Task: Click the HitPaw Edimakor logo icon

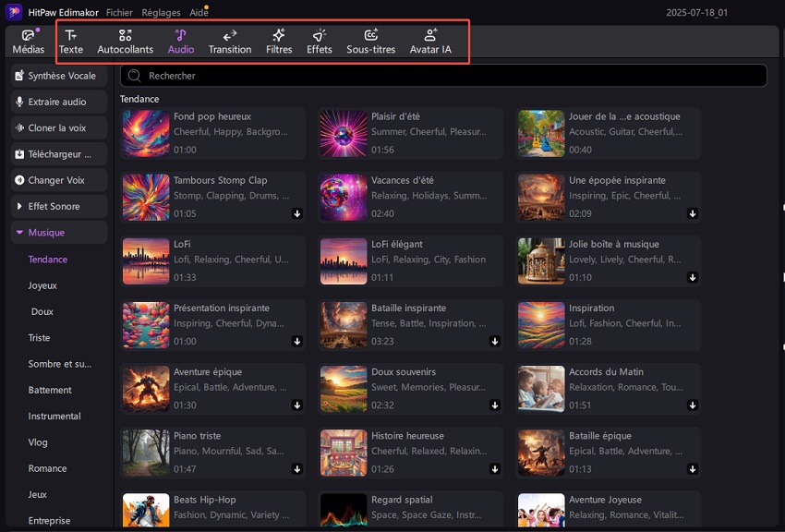Action: click(x=14, y=12)
